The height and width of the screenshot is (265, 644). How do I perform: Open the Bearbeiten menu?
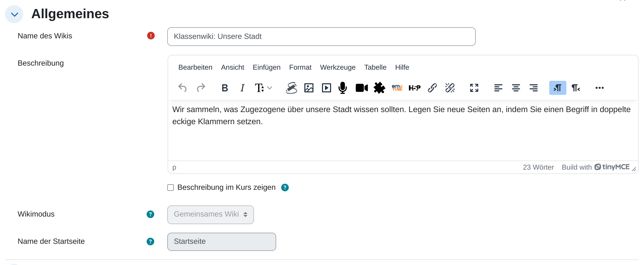(195, 67)
